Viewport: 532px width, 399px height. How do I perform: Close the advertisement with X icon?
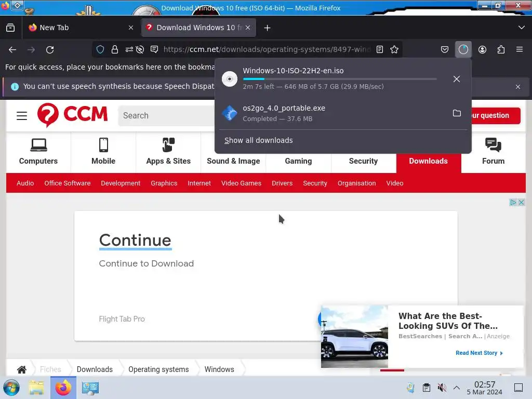point(522,203)
